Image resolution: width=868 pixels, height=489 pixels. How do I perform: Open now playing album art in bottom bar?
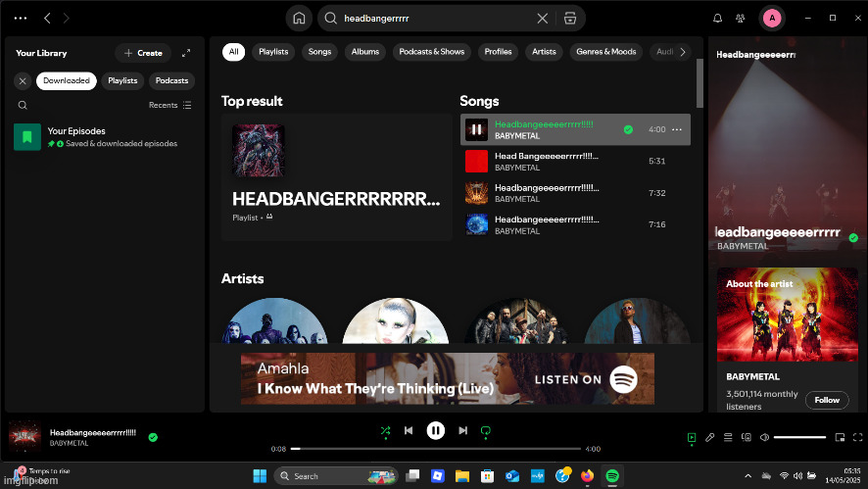pos(24,437)
